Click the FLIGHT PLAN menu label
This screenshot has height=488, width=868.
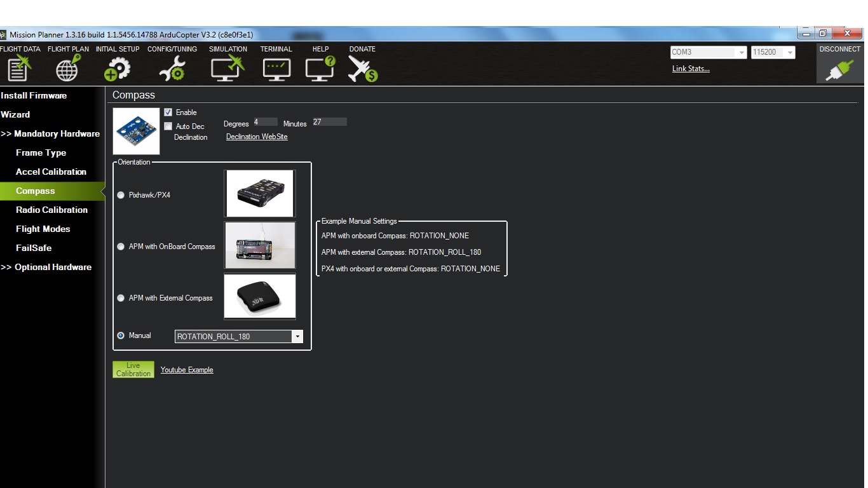tap(68, 49)
